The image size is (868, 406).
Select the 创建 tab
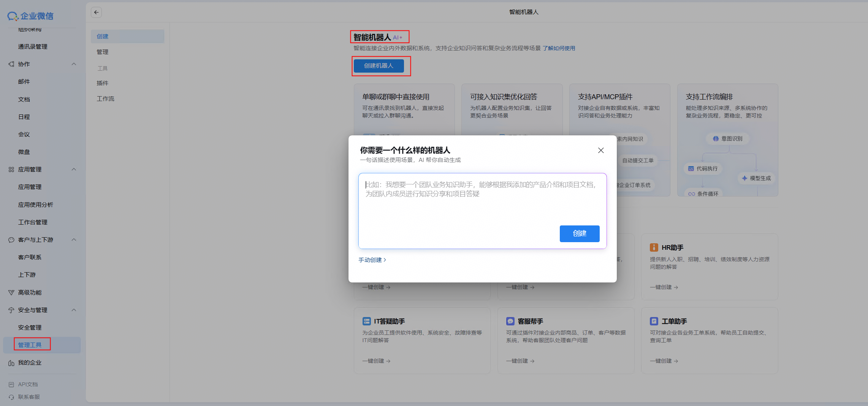128,36
